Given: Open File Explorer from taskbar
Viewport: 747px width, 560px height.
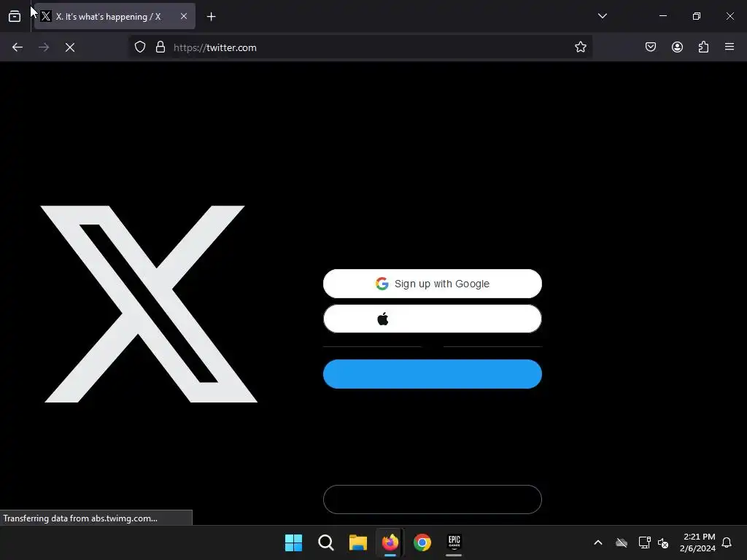Looking at the screenshot, I should click(357, 542).
